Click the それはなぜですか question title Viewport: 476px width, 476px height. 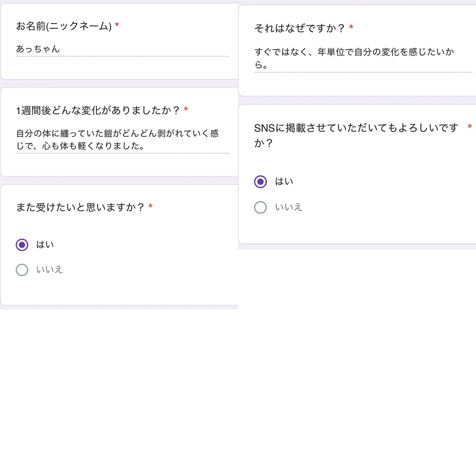300,28
